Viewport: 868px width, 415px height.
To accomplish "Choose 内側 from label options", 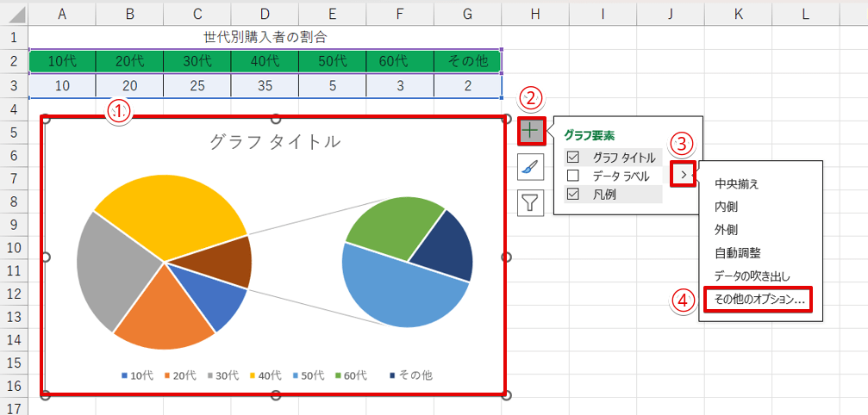I will (727, 207).
